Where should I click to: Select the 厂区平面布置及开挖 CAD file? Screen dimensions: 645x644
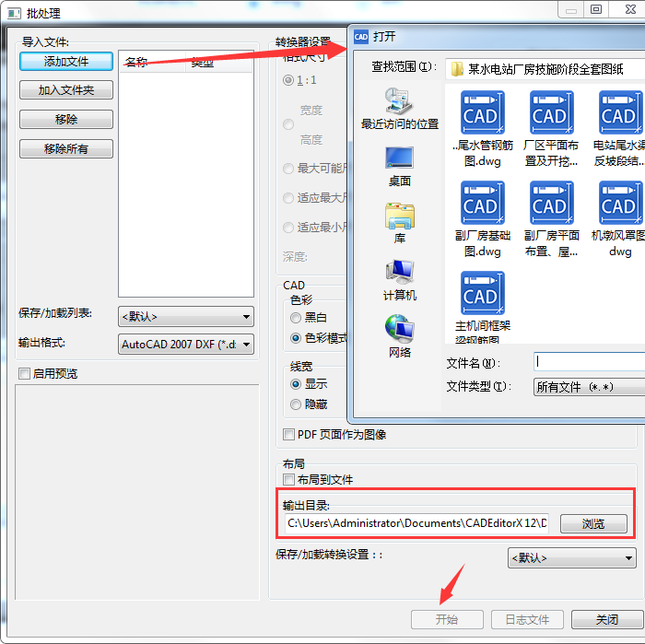point(551,112)
